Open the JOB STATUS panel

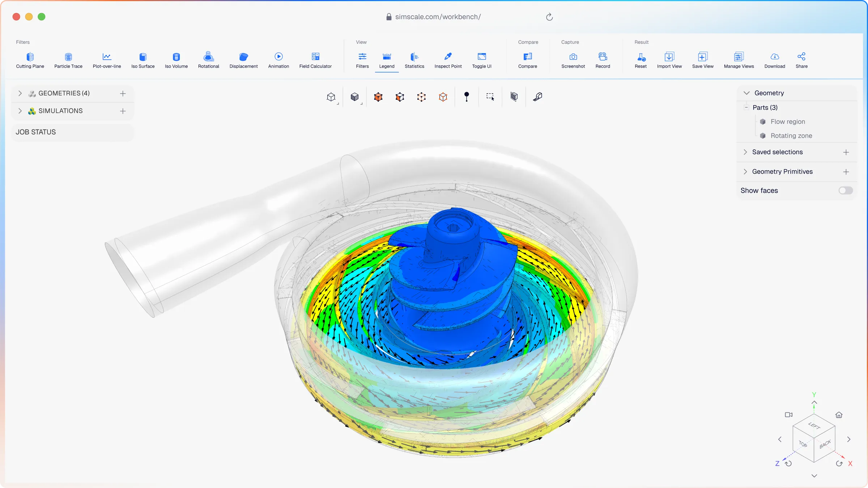[x=72, y=132]
